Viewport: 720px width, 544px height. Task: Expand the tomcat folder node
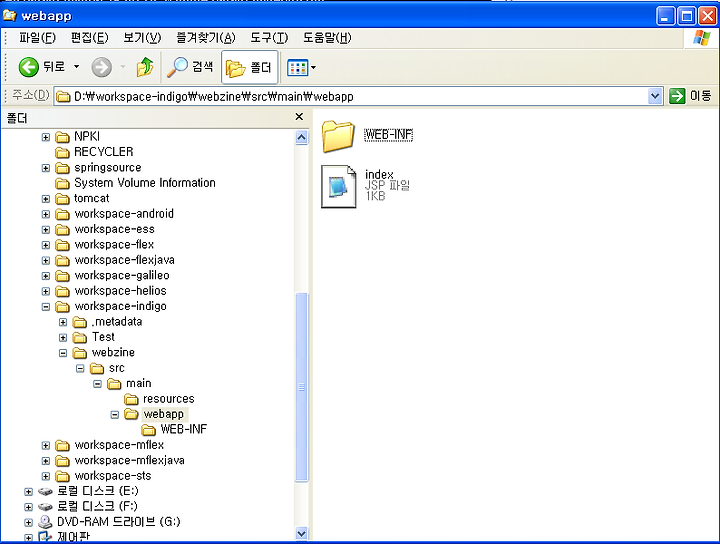[x=45, y=199]
